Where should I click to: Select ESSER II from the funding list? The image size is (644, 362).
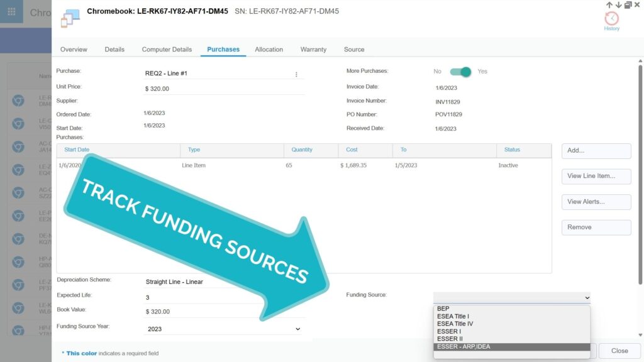[x=449, y=339]
